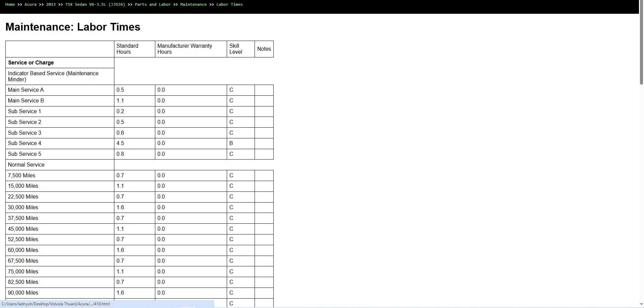The height and width of the screenshot is (308, 644).
Task: Click the Sub Service 4 row label
Action: (24, 143)
